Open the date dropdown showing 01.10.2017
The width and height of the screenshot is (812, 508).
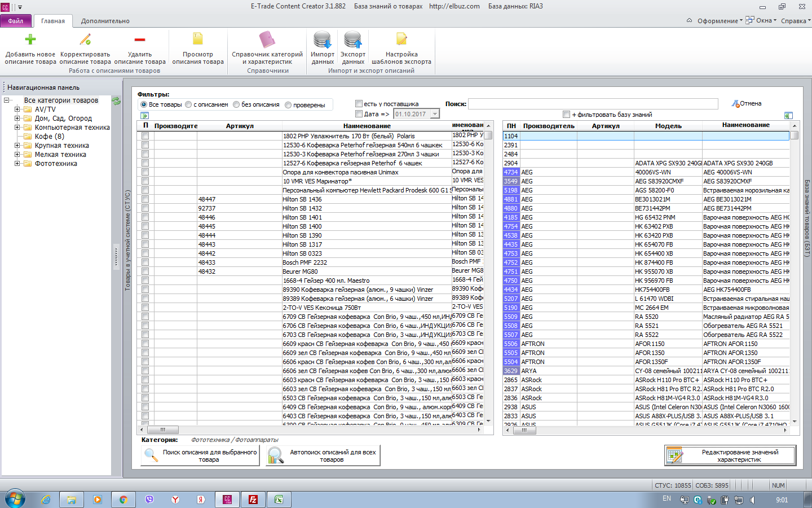pyautogui.click(x=435, y=114)
